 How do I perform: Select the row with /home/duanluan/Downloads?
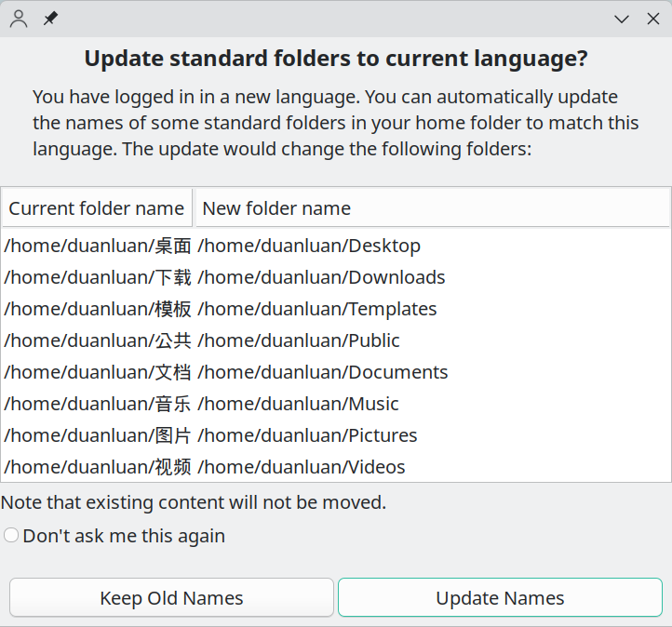click(336, 277)
